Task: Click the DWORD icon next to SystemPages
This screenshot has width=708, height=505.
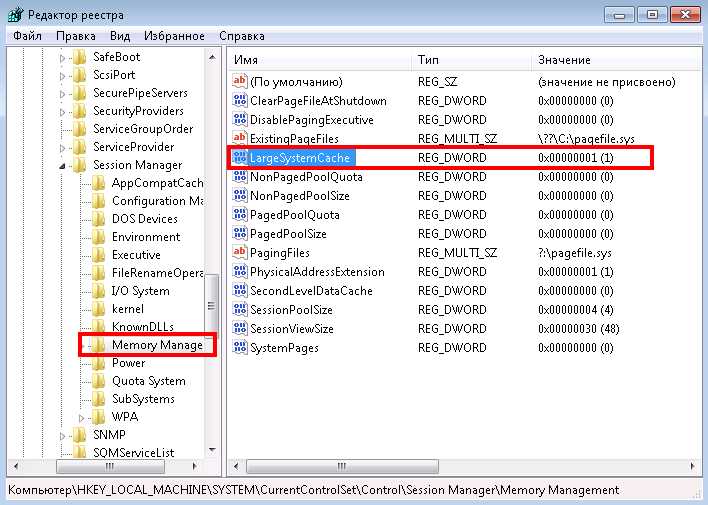Action: point(239,348)
